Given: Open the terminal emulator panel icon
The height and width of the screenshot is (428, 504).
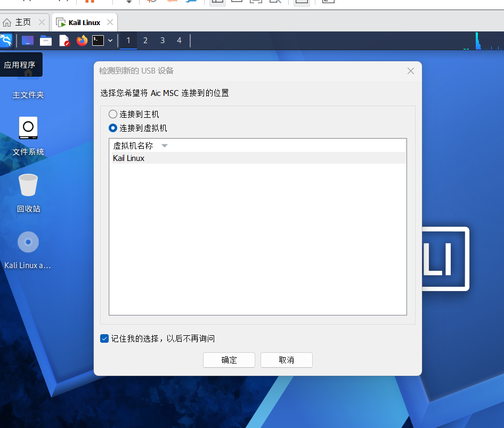Looking at the screenshot, I should [x=98, y=41].
